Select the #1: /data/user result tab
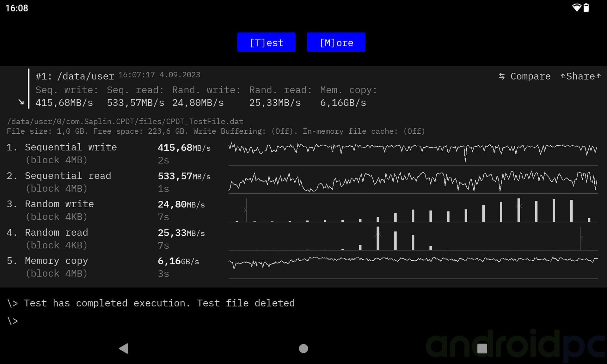 (x=75, y=76)
